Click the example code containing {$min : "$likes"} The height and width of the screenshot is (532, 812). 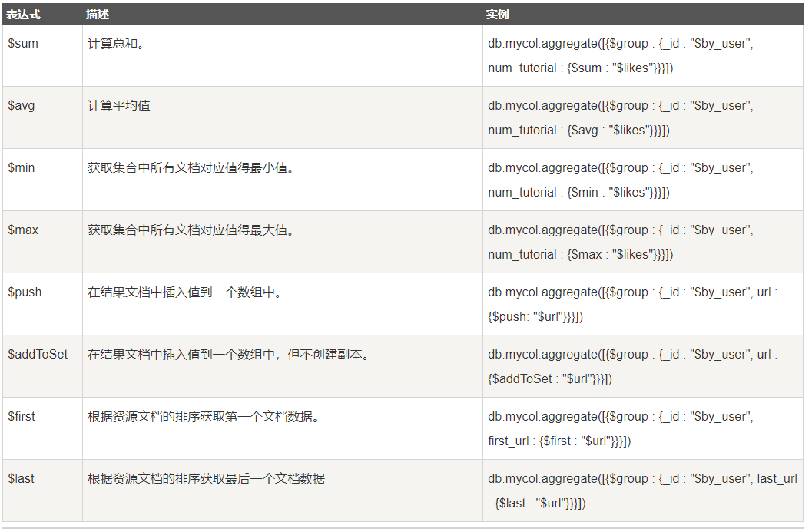621,180
